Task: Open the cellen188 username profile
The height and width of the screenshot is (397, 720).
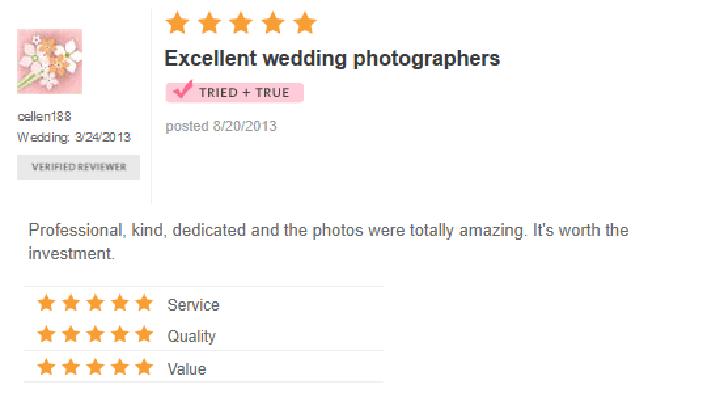Action: [44, 116]
